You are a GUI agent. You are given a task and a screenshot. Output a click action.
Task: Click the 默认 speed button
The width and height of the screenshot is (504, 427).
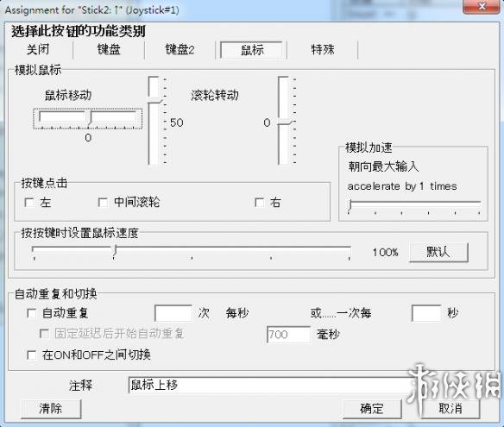pyautogui.click(x=438, y=252)
